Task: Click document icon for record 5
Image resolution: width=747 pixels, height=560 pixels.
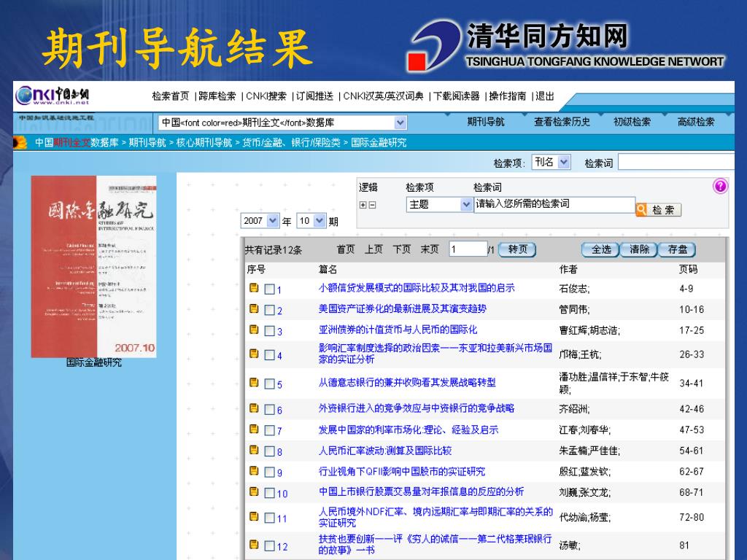Action: (x=254, y=382)
